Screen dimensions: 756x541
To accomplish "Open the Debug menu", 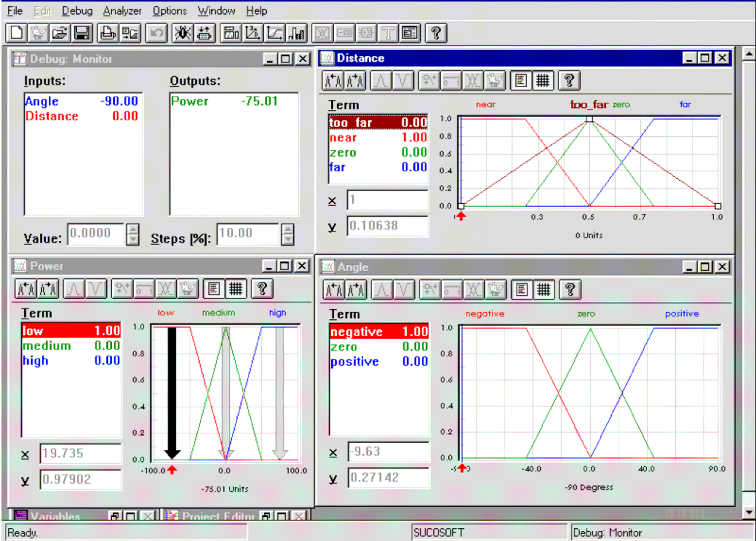I will [77, 10].
